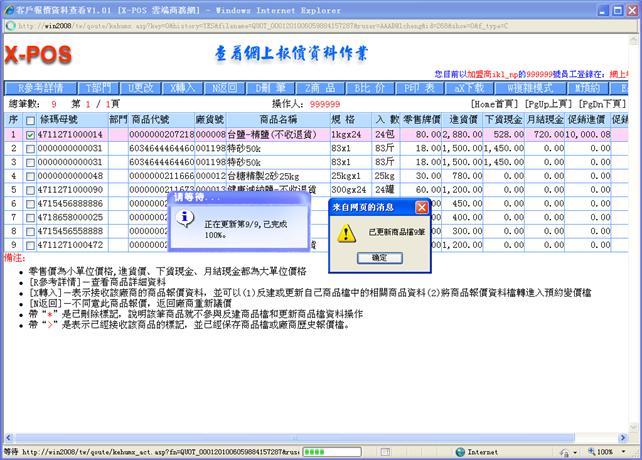Click the Internet Explorer icon in title bar
Viewport: 642px width, 460px height.
tap(9, 7)
